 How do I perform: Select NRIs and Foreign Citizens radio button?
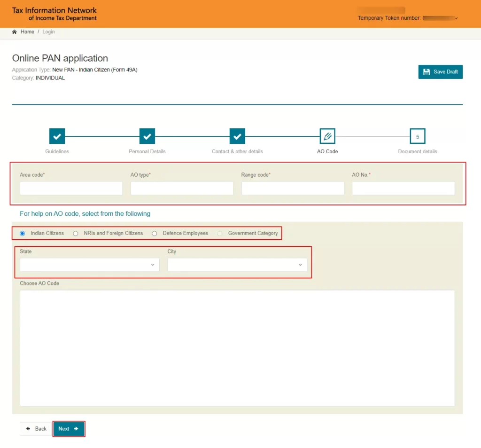pyautogui.click(x=76, y=234)
